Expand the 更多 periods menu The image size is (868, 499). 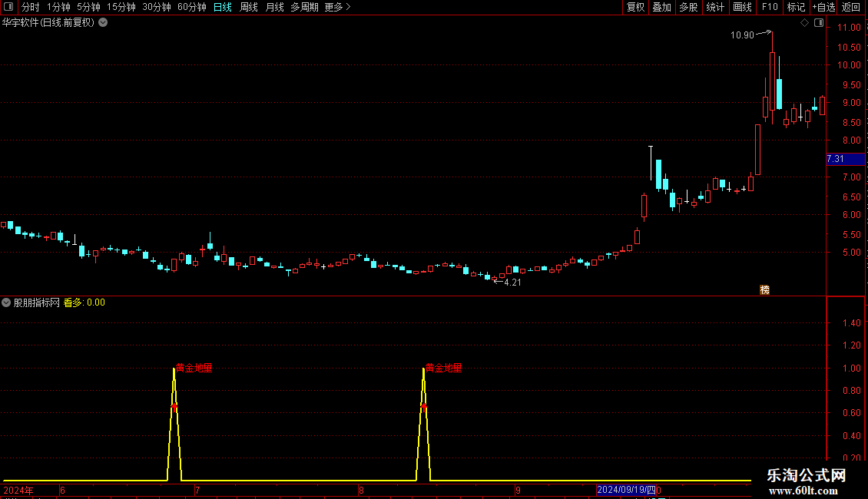337,7
